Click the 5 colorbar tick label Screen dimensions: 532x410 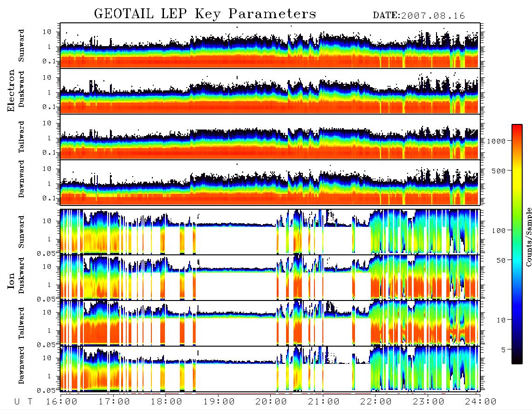[x=504, y=349]
